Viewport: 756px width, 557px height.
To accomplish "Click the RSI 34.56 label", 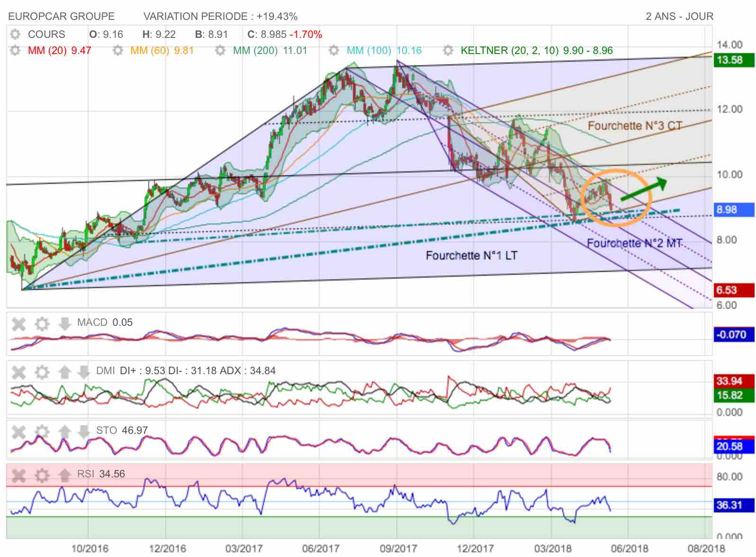I will point(101,474).
